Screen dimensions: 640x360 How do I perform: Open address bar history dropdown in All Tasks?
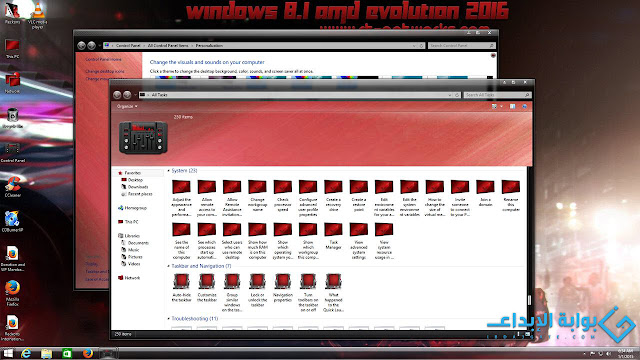pos(449,95)
